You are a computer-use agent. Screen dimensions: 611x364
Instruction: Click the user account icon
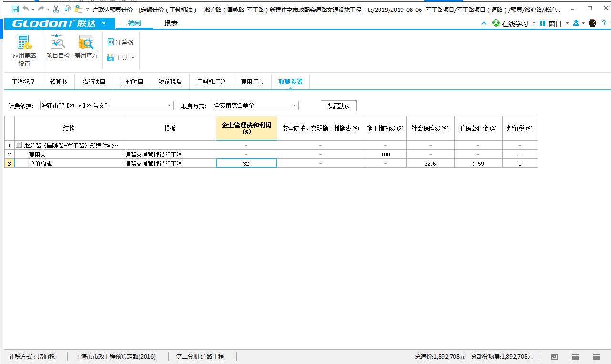coord(576,23)
